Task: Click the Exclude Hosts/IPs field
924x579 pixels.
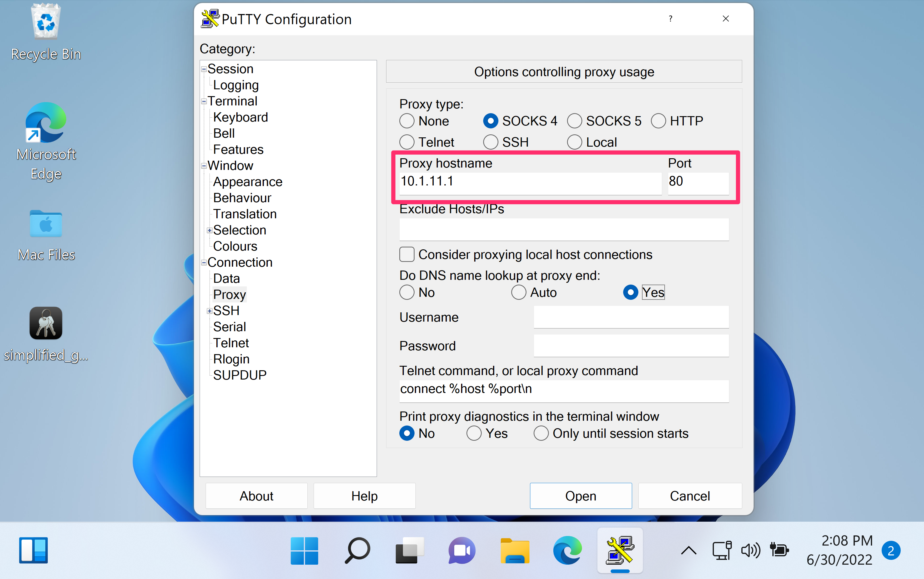Action: pyautogui.click(x=564, y=229)
